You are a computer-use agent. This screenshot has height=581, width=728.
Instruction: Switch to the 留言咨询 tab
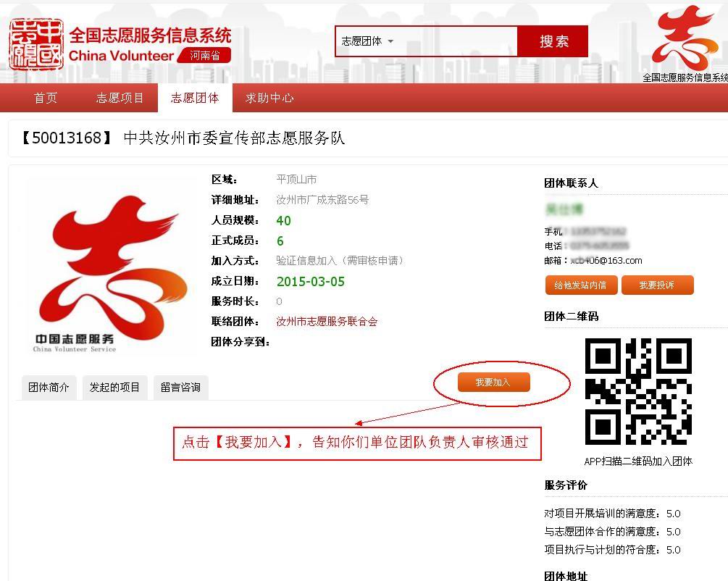pos(180,388)
